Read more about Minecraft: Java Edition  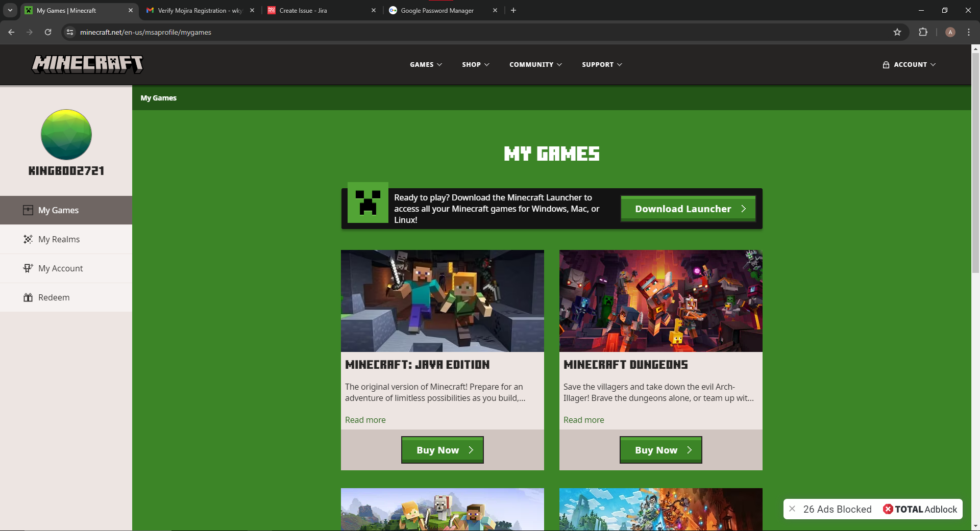(x=365, y=420)
